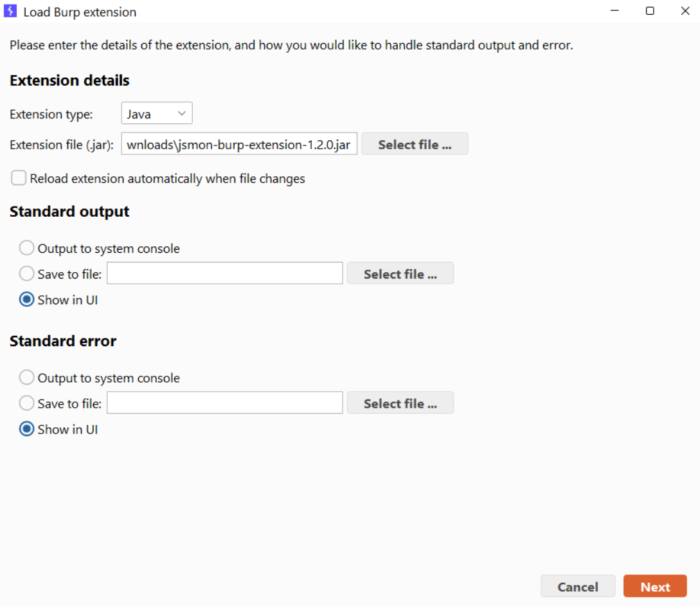Choose Save to file under Standard error
The height and width of the screenshot is (606, 700).
(x=26, y=403)
